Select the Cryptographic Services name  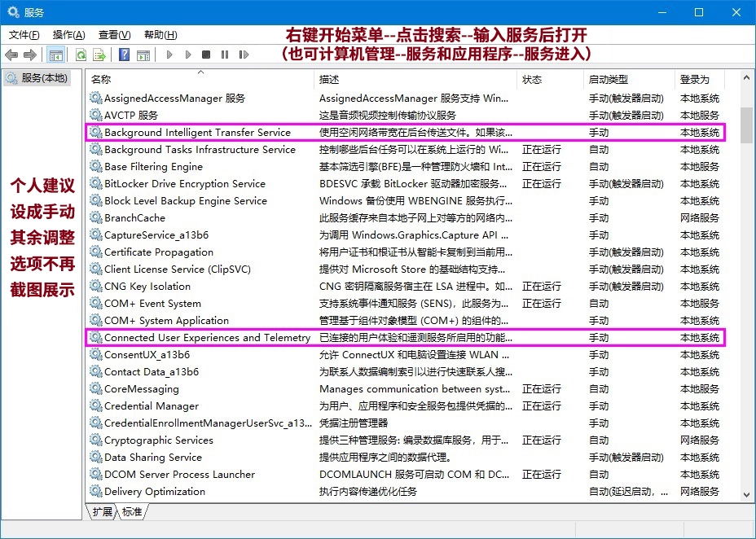click(159, 440)
